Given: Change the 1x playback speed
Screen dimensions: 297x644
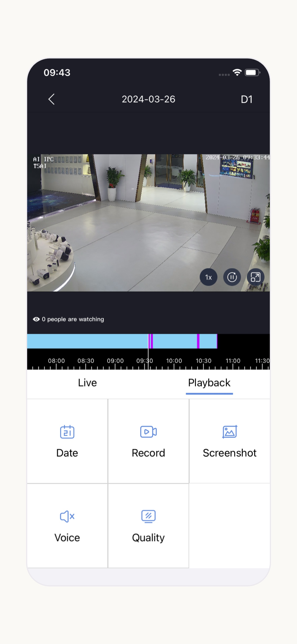Looking at the screenshot, I should coord(208,277).
